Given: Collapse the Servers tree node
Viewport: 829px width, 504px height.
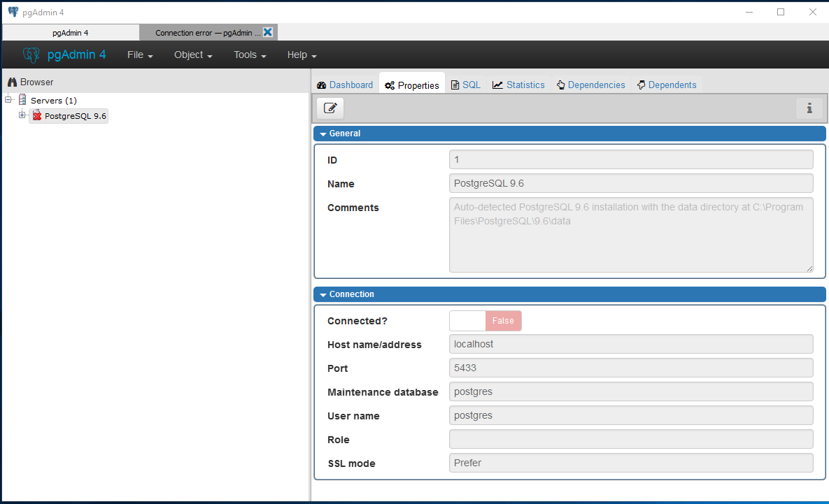Looking at the screenshot, I should click(8, 100).
